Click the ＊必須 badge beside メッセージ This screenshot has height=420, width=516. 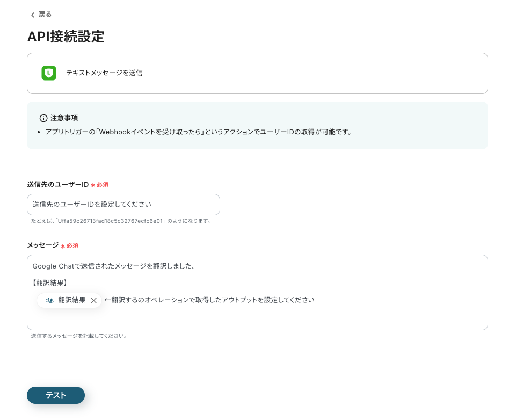pos(70,245)
